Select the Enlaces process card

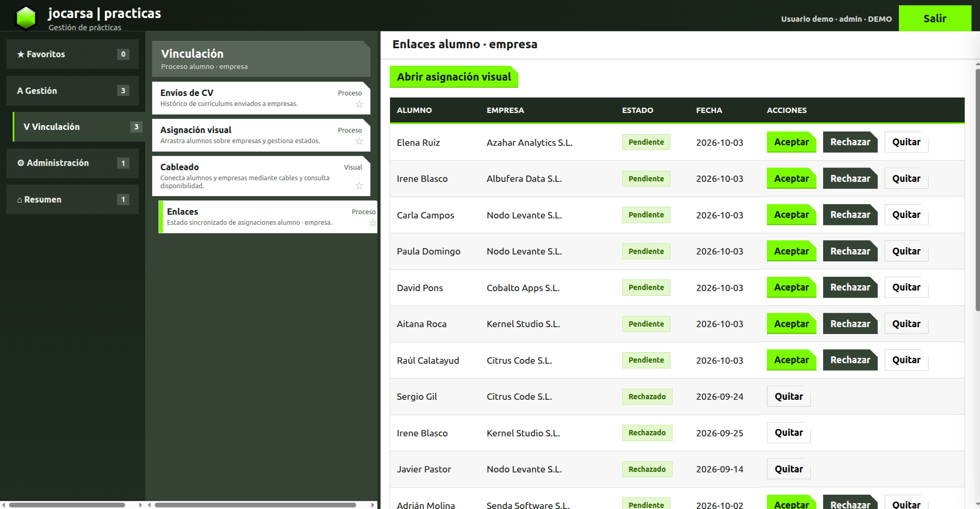coord(268,217)
